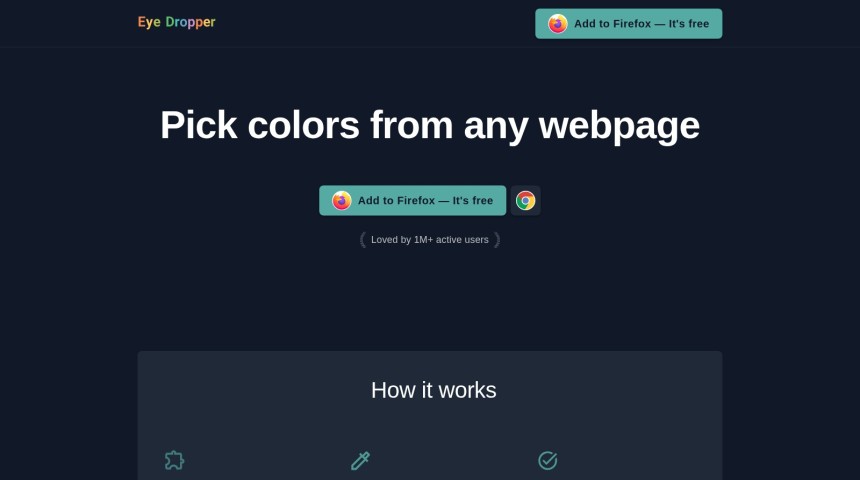
Task: Click the 'How it works' heading
Action: pyautogui.click(x=433, y=390)
